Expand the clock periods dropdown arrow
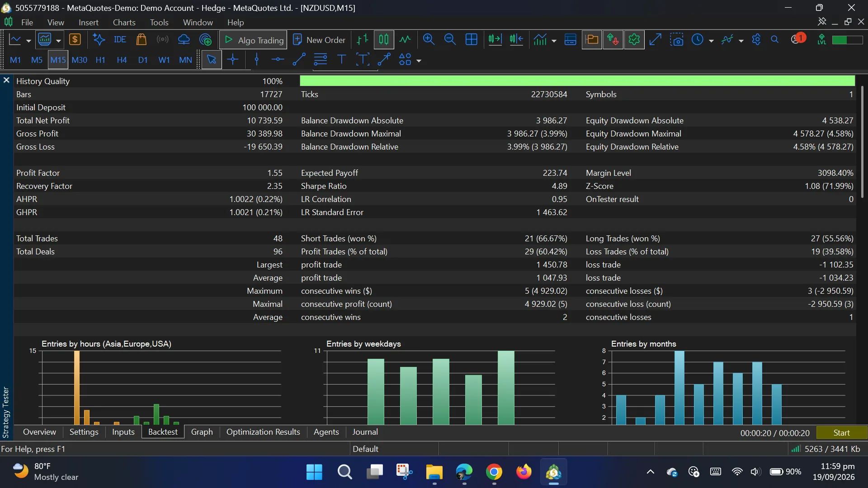 pyautogui.click(x=711, y=41)
